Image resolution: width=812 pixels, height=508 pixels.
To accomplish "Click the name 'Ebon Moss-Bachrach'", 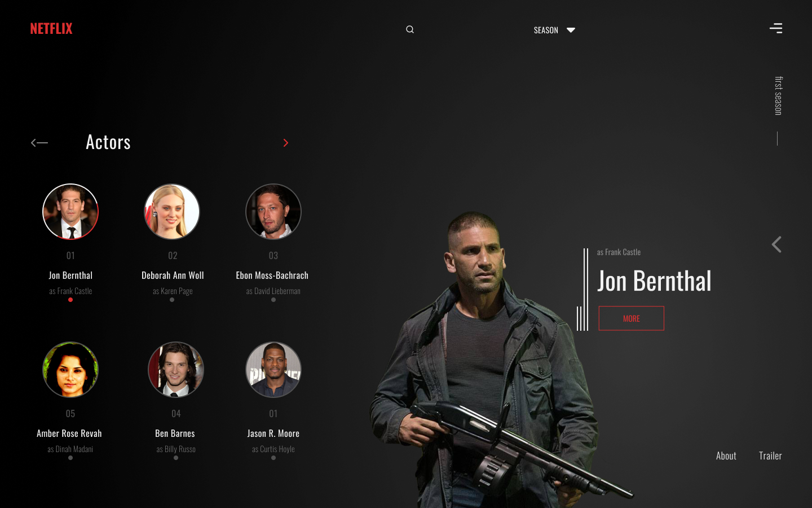I will (x=272, y=275).
